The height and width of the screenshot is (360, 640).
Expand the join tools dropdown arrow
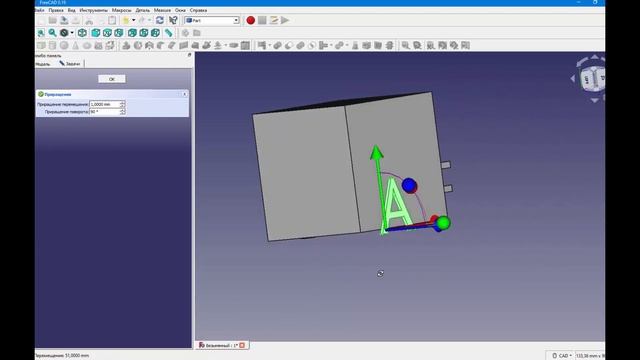(331, 46)
